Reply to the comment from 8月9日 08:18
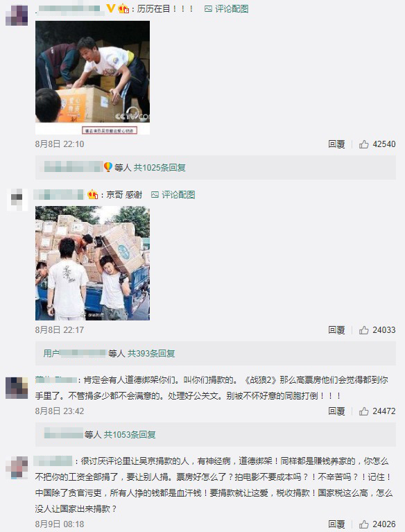405x532 pixels. [336, 524]
